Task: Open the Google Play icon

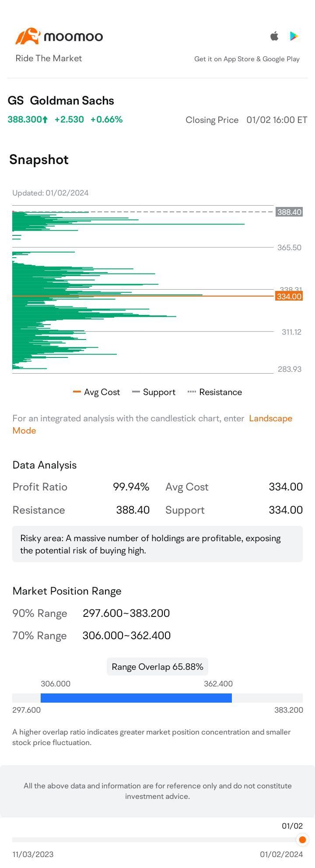Action: tap(294, 36)
